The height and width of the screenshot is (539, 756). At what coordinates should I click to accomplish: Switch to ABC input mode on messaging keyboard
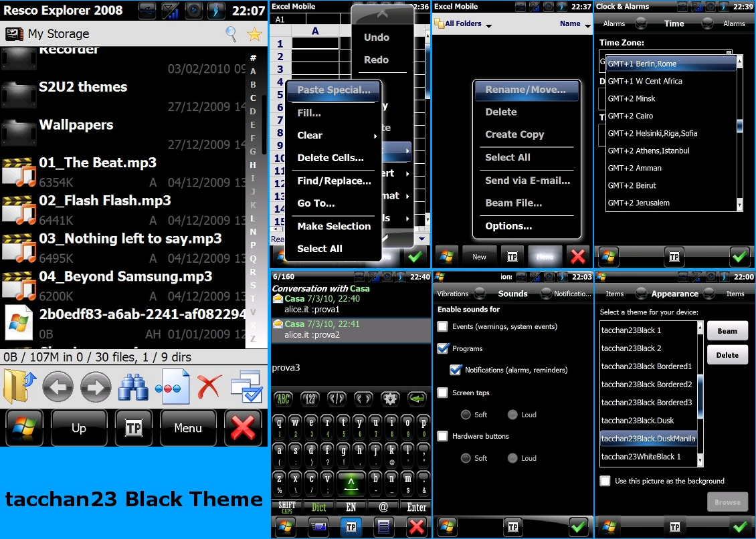[284, 399]
